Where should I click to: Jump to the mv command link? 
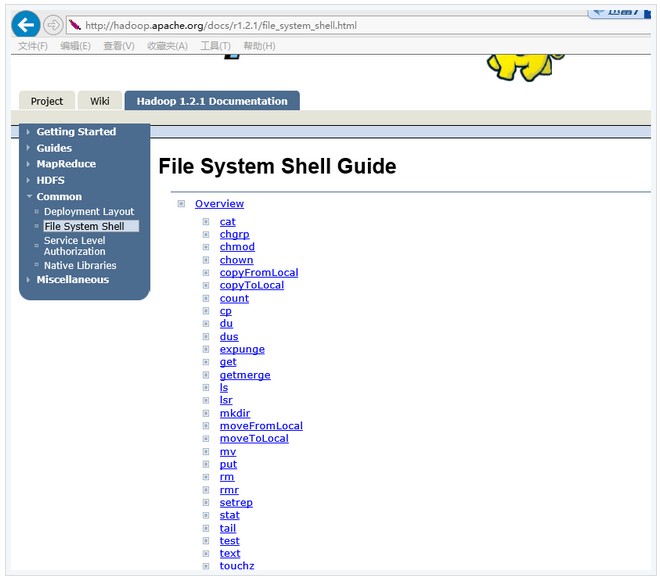tap(228, 452)
